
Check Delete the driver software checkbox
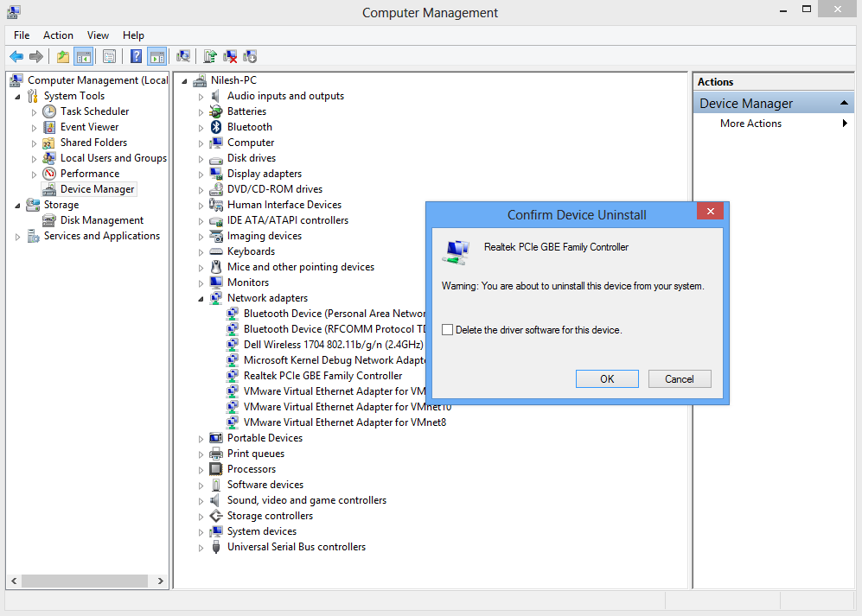pyautogui.click(x=448, y=330)
